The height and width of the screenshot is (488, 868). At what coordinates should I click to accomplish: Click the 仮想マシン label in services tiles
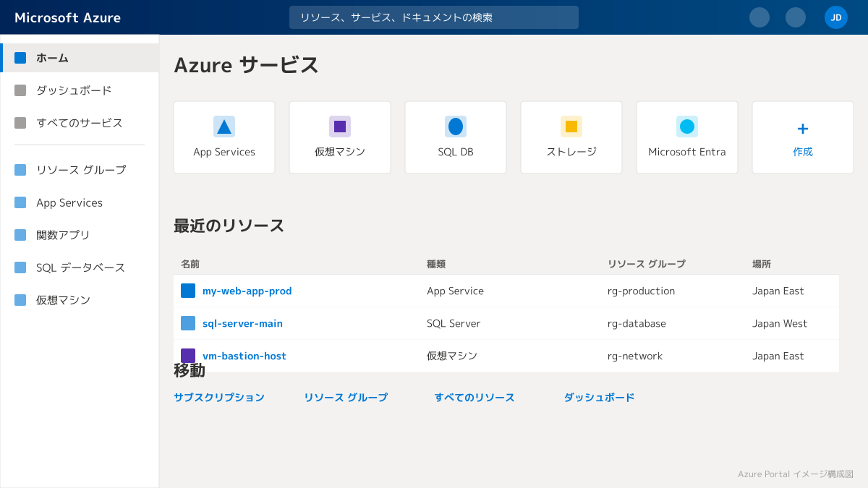point(340,152)
